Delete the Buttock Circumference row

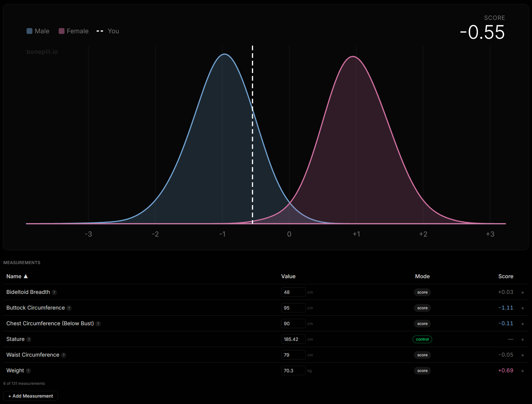(x=522, y=308)
